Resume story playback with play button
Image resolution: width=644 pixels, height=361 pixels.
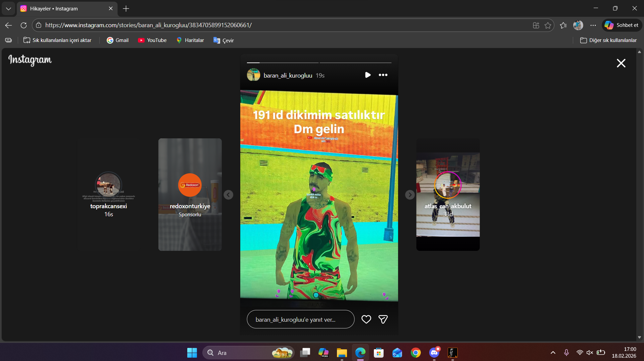[x=368, y=75]
